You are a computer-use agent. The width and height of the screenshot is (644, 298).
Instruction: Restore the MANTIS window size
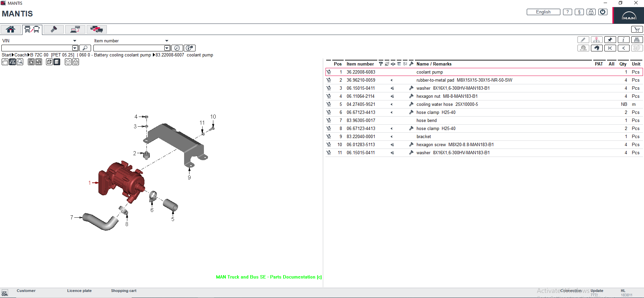click(x=620, y=3)
